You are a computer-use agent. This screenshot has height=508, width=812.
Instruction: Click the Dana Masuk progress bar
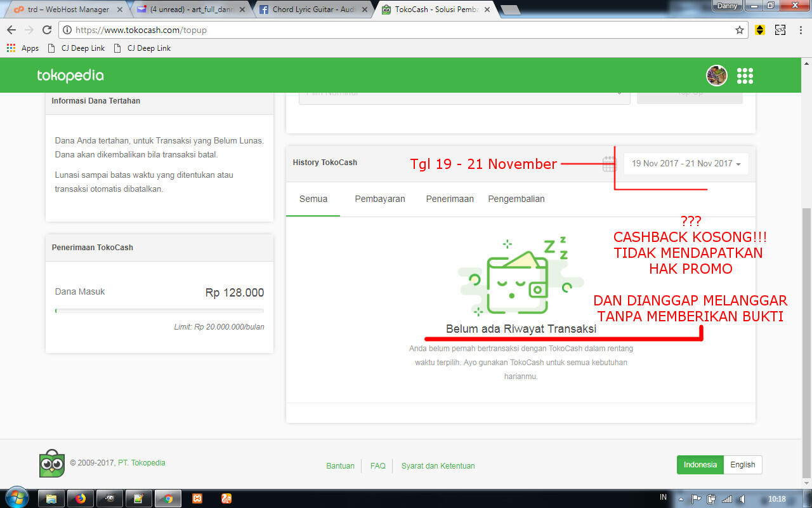point(159,311)
